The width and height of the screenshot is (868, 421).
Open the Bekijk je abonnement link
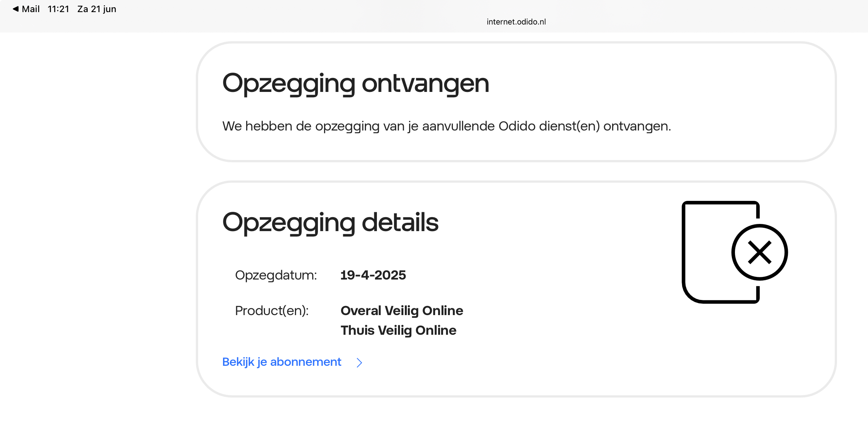click(282, 362)
